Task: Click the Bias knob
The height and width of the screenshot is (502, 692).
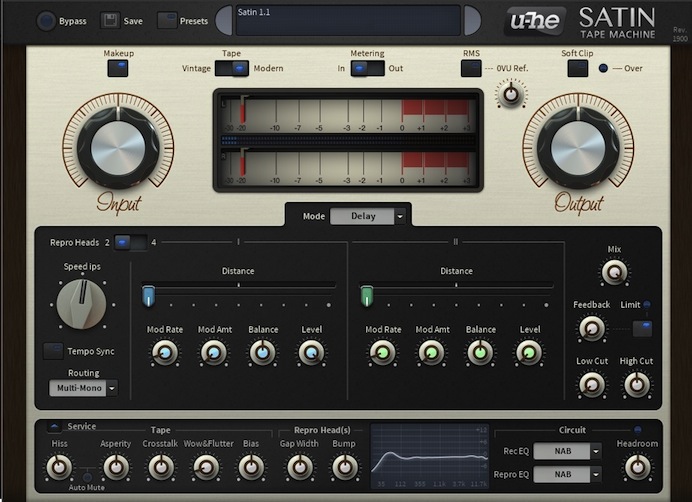Action: (x=251, y=467)
